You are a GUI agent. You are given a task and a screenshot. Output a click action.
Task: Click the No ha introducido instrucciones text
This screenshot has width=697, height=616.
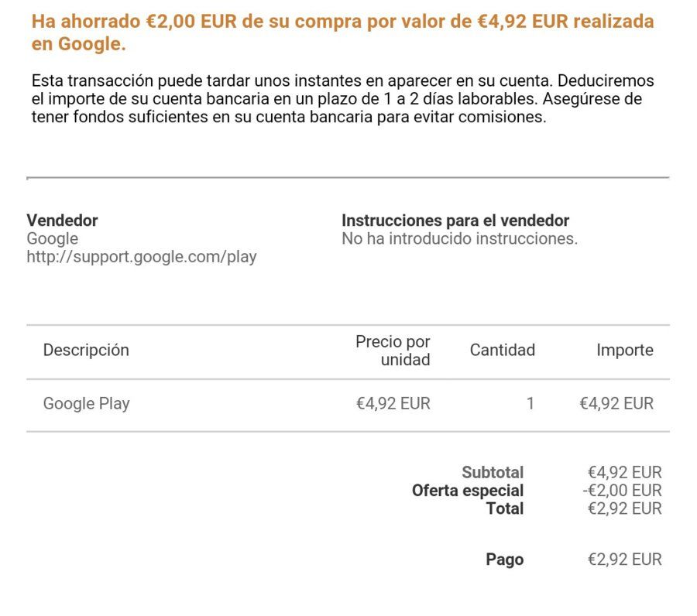[x=459, y=238]
